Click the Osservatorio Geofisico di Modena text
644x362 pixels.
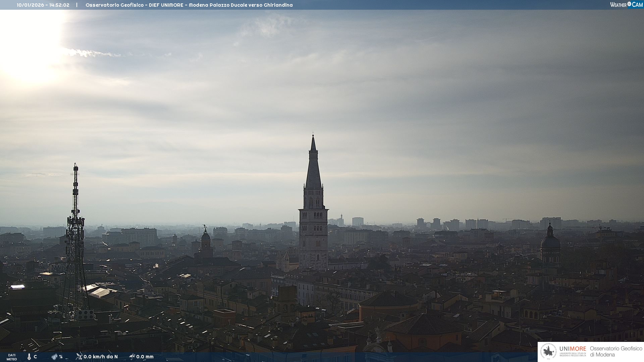pyautogui.click(x=616, y=351)
